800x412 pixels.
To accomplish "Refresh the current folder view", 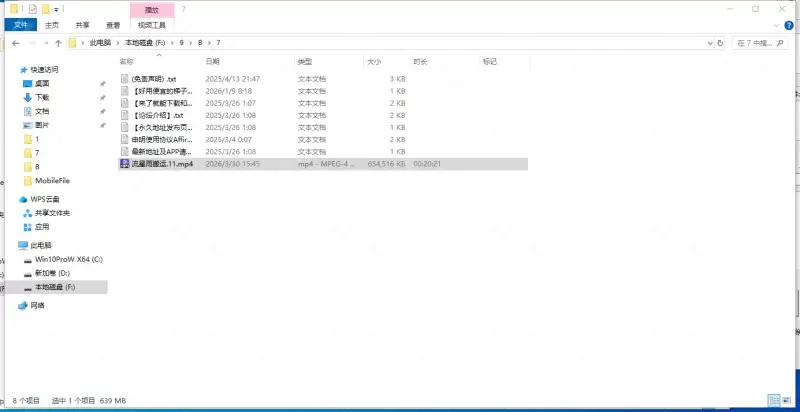I will (x=721, y=43).
